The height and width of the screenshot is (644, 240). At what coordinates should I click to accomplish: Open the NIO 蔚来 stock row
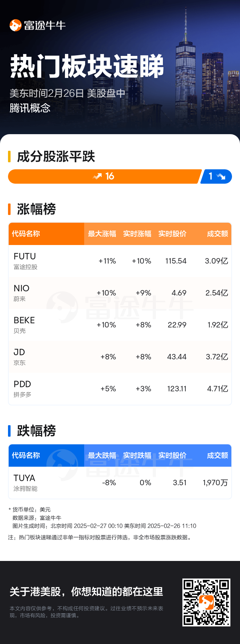click(x=120, y=293)
